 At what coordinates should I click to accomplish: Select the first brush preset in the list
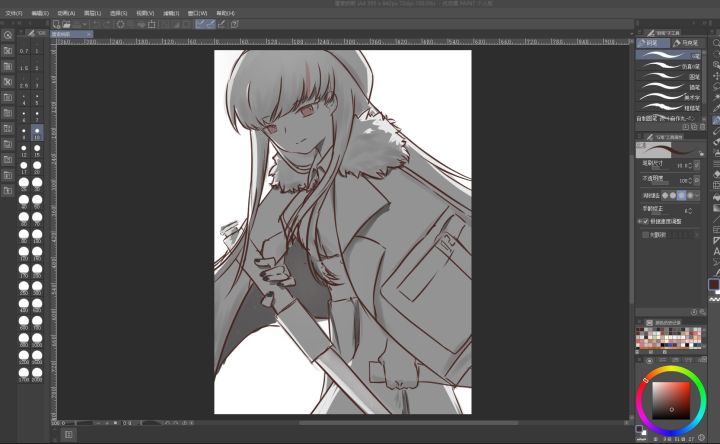click(x=668, y=57)
